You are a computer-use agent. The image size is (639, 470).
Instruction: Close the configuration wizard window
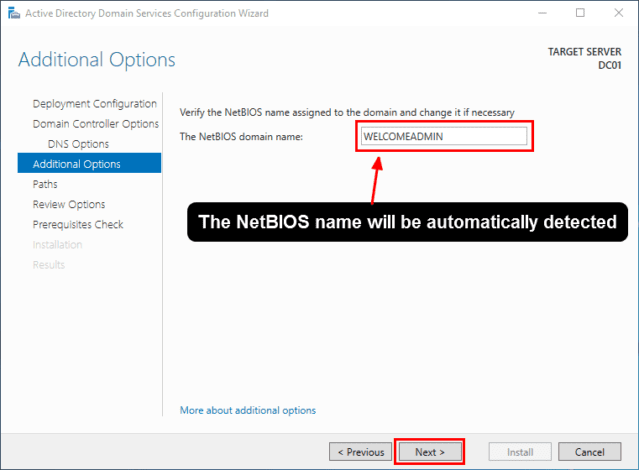(619, 13)
